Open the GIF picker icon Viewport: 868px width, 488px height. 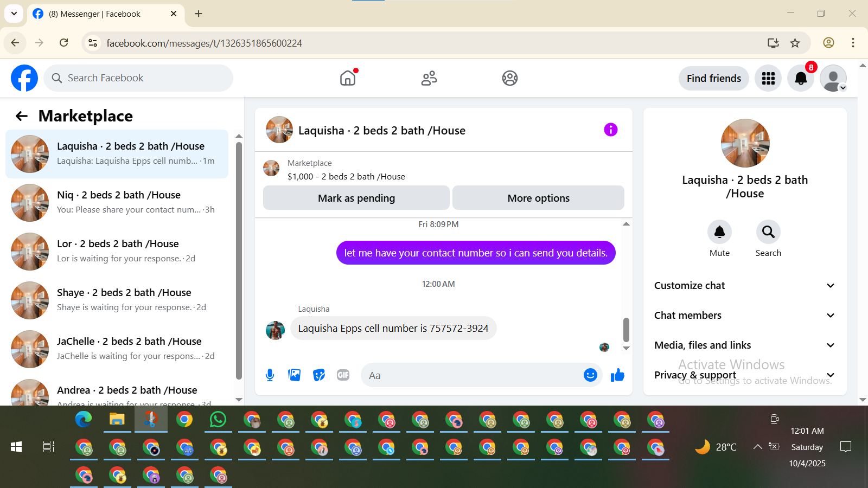tap(343, 375)
